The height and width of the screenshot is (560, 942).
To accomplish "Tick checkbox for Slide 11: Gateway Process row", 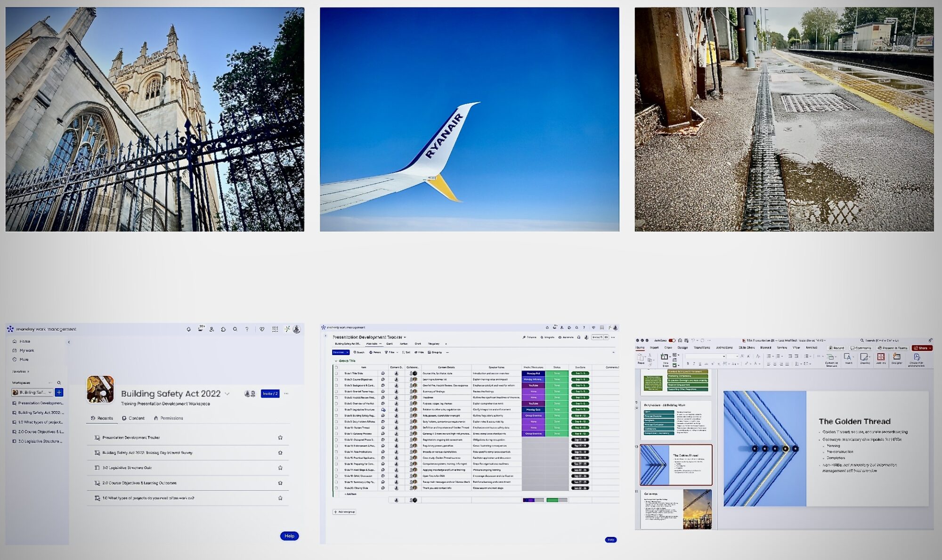I will pyautogui.click(x=336, y=434).
